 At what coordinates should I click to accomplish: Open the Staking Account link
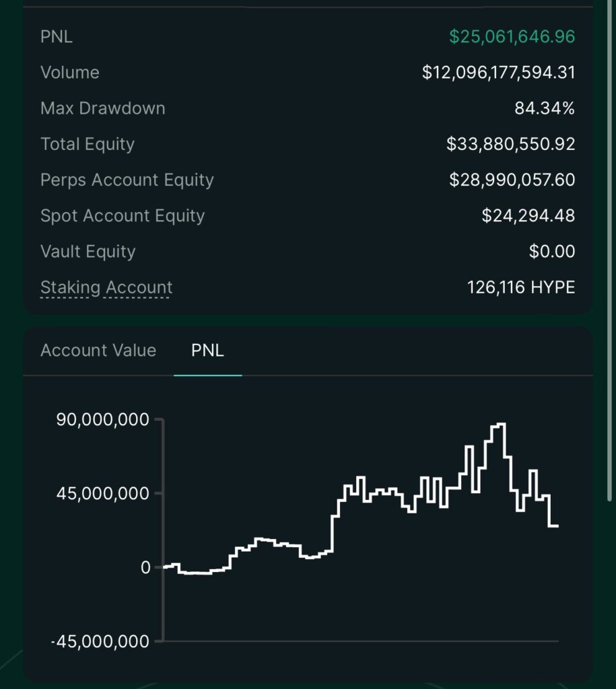point(106,287)
